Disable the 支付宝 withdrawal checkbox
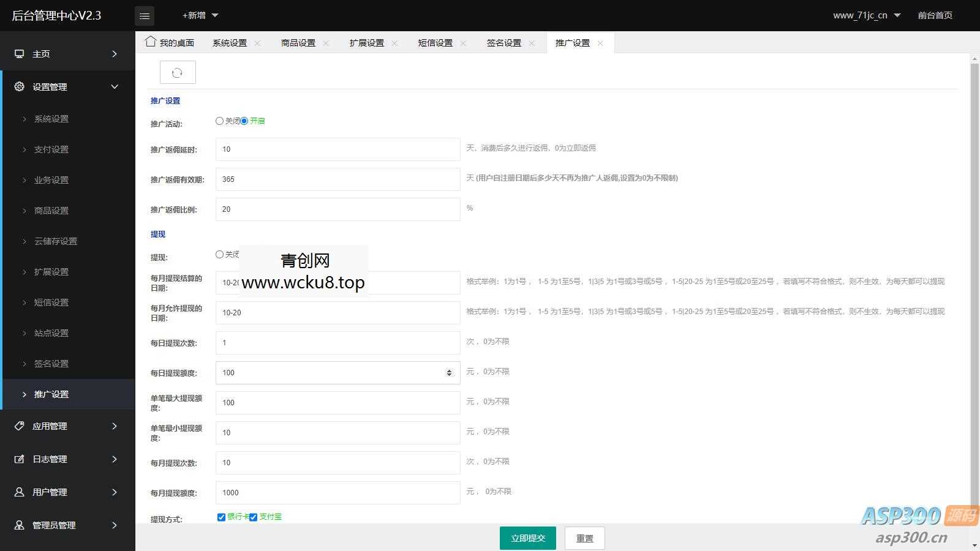 click(x=253, y=517)
